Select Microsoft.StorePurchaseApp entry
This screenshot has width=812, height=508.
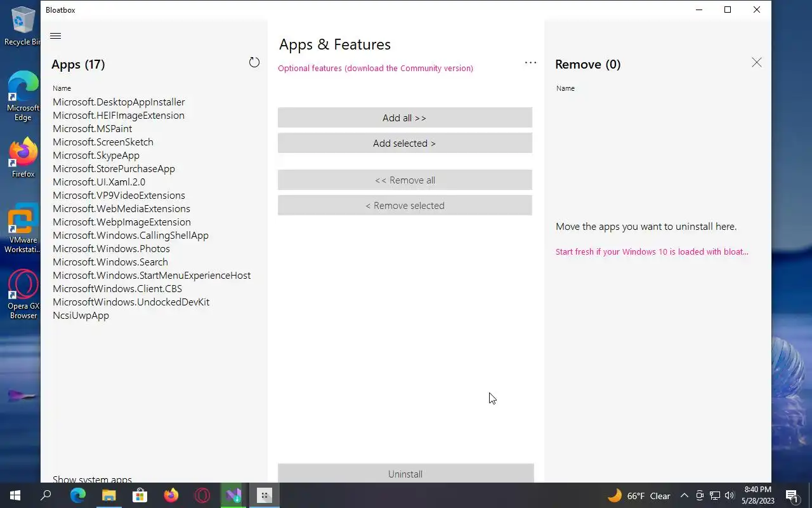click(x=114, y=168)
